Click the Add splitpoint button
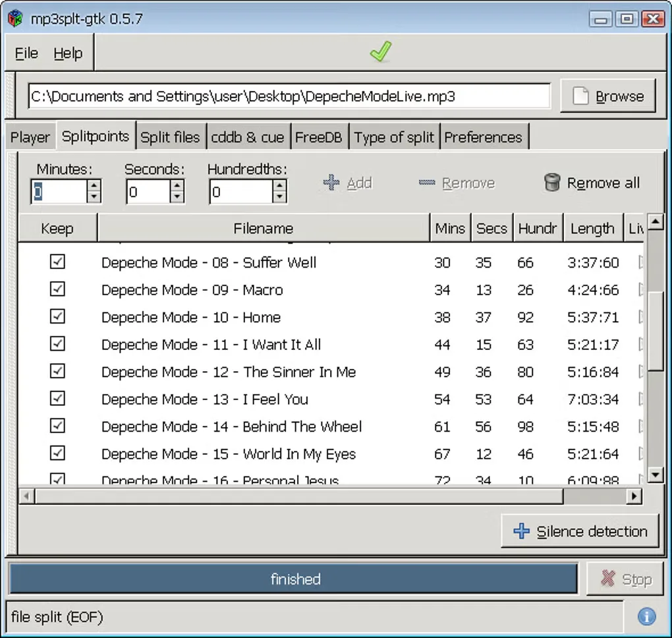 pyautogui.click(x=348, y=183)
